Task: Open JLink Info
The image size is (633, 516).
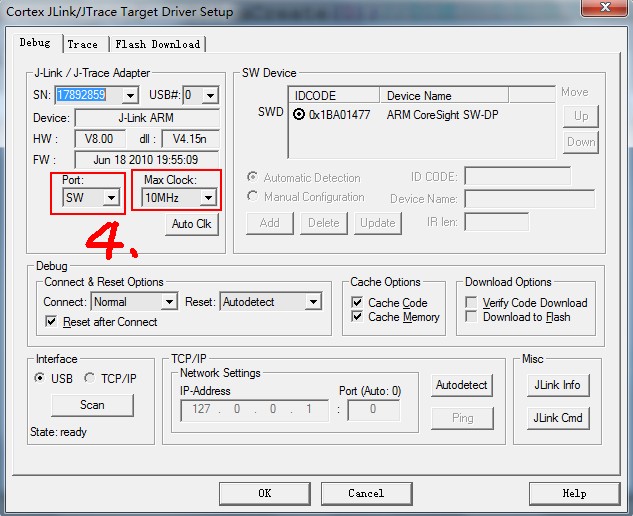Action: click(x=558, y=385)
